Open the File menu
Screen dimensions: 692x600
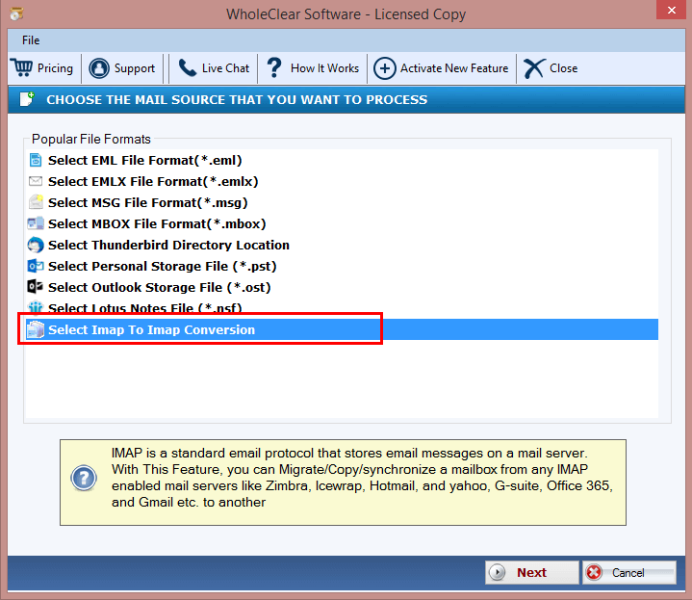coord(31,40)
